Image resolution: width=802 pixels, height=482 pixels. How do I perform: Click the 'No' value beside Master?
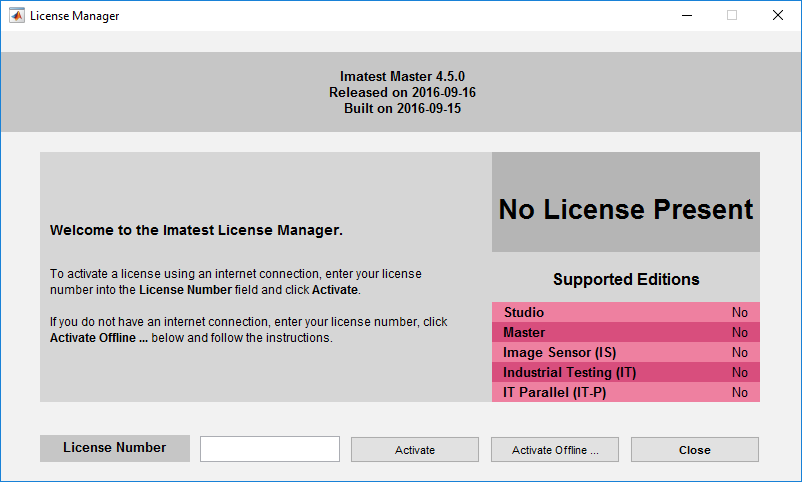point(740,332)
